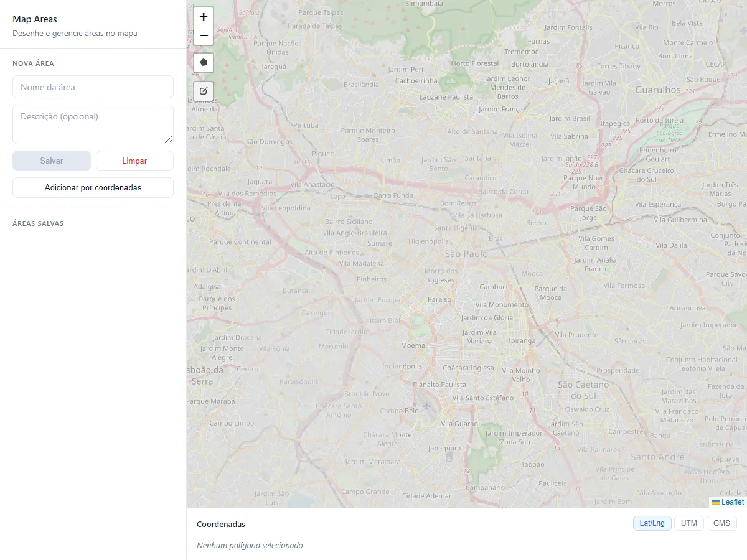747x560 pixels.
Task: Click the Map Areas title
Action: pyautogui.click(x=35, y=19)
